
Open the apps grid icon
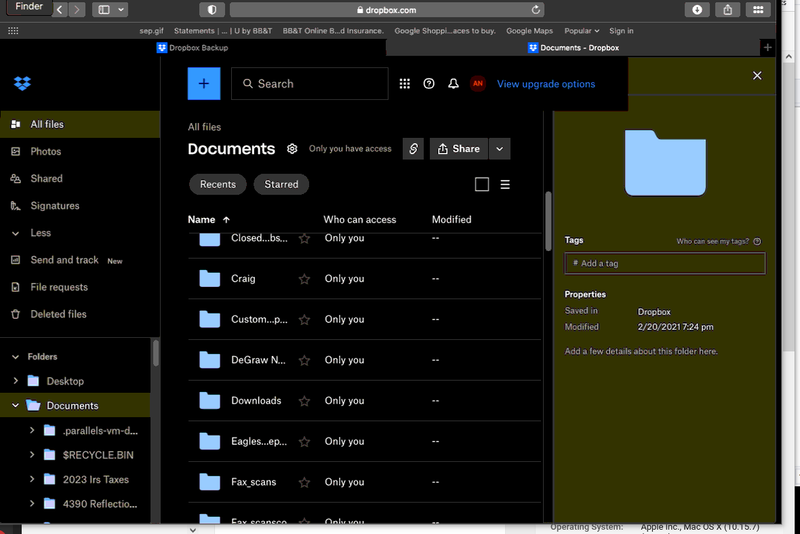405,84
